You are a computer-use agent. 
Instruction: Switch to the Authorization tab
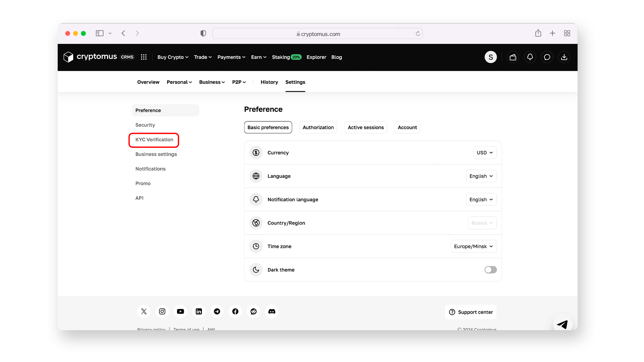(318, 127)
